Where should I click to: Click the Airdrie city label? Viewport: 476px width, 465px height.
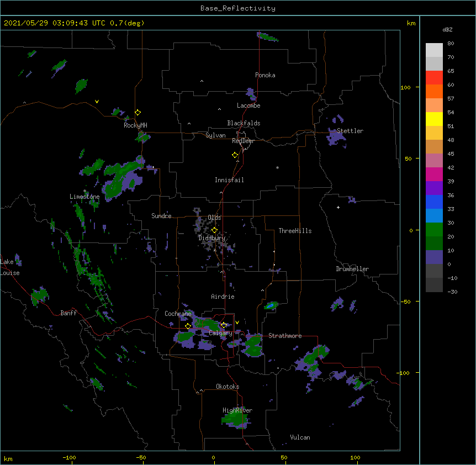[223, 297]
